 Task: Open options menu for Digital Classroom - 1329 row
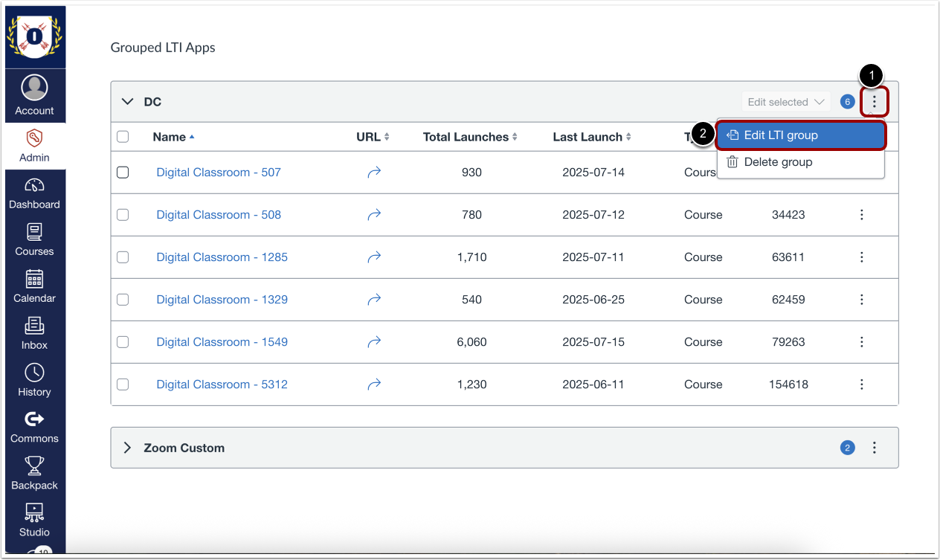[862, 300]
